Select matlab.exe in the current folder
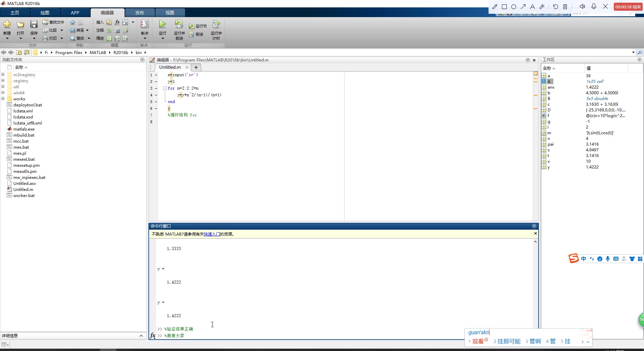 (24, 129)
